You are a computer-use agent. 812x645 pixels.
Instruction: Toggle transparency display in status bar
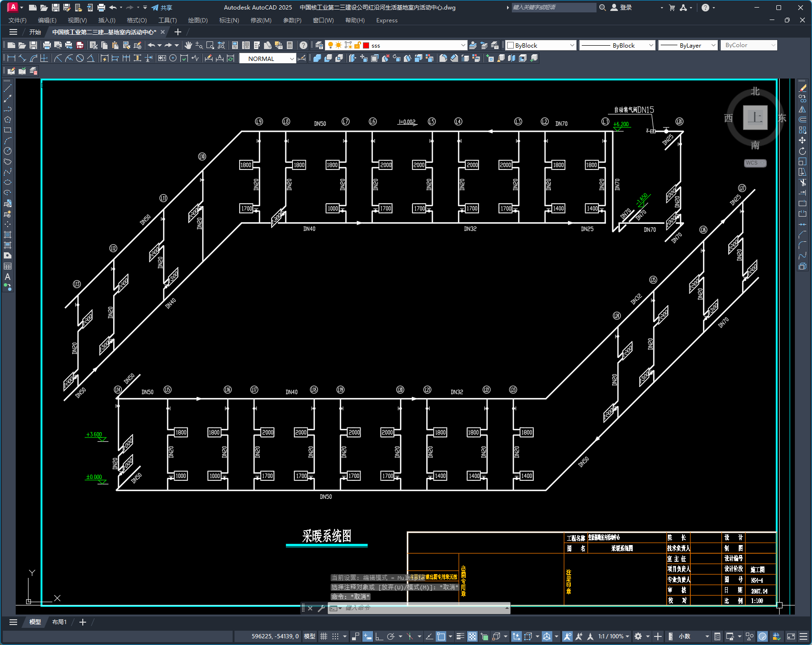472,636
